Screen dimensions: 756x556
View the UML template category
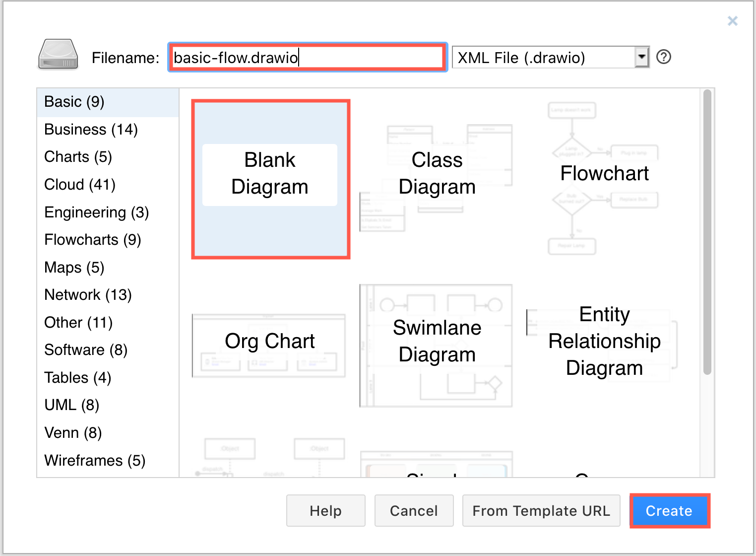tap(71, 405)
